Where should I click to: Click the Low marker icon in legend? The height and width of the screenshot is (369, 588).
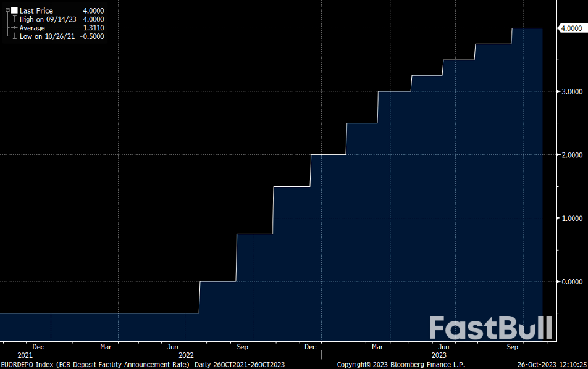point(14,36)
